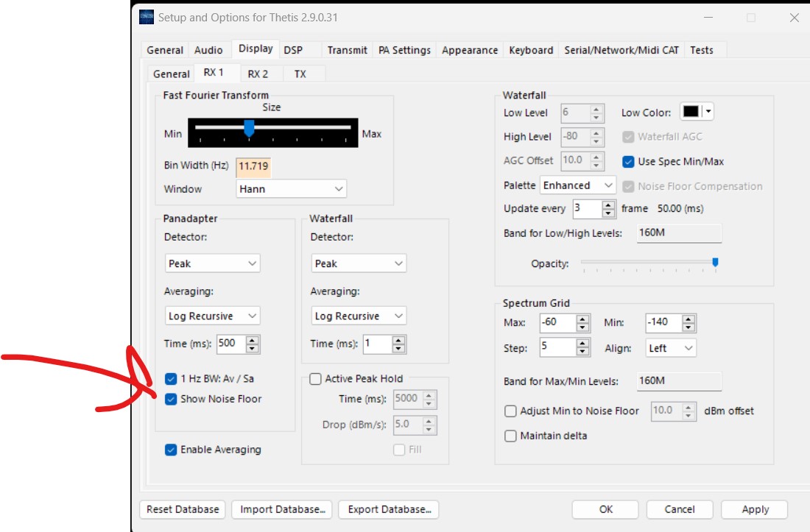Open the Waterfall Palette dropdown
This screenshot has height=532, width=810.
(x=578, y=185)
